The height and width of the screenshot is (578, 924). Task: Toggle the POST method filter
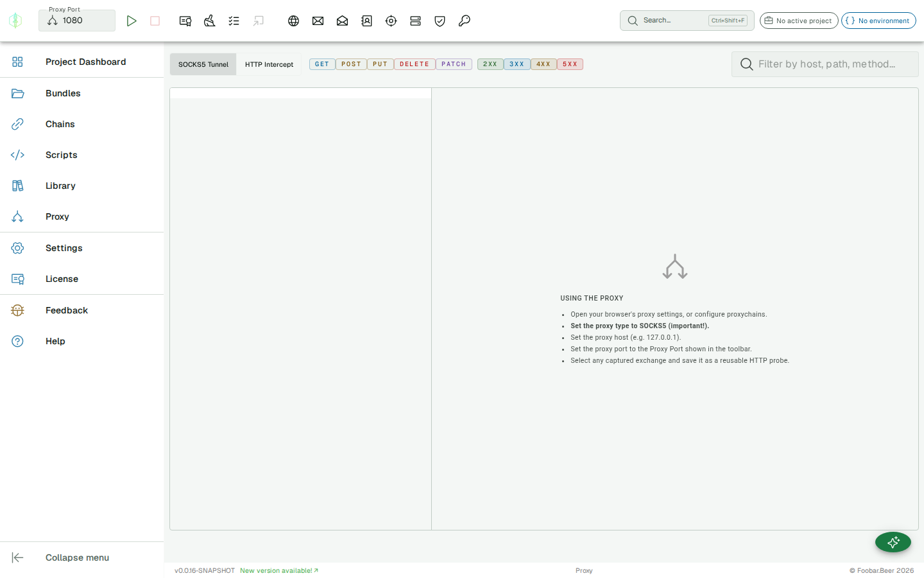[x=351, y=64]
